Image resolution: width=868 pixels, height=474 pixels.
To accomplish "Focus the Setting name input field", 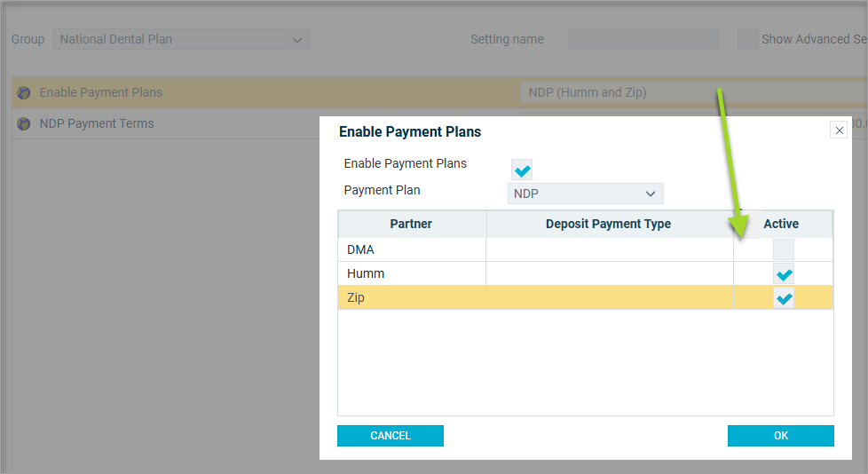I will (643, 39).
